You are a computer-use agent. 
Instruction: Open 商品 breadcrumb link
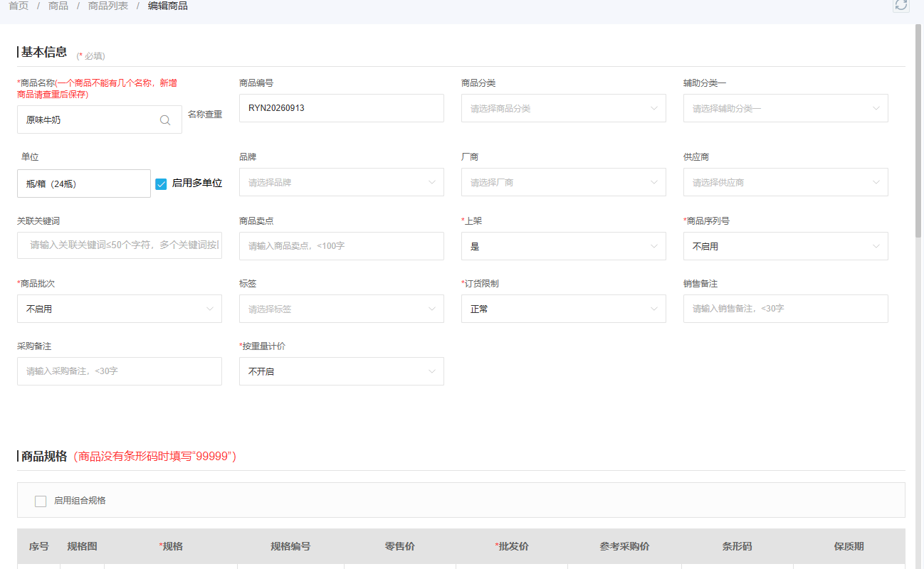(58, 6)
